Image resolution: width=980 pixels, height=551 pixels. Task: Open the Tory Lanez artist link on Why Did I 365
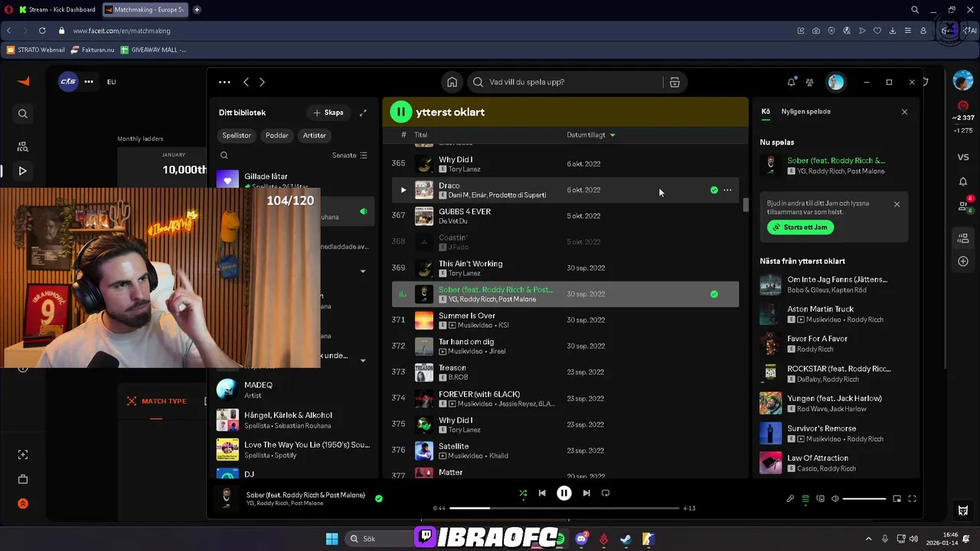(465, 169)
